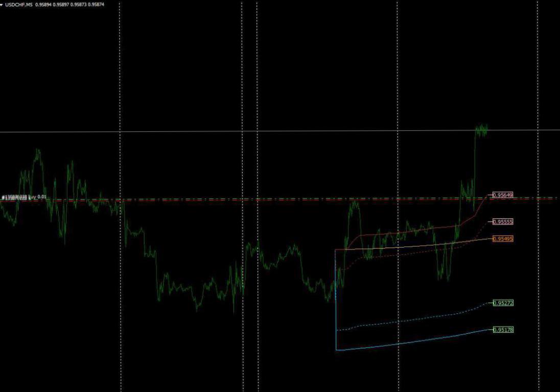This screenshot has width=560, height=392.
Task: Select the rightmost dotted period separator
Action: pos(538,306)
